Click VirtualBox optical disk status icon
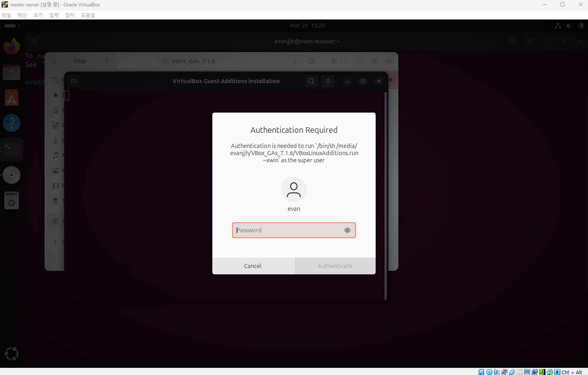 (489, 372)
